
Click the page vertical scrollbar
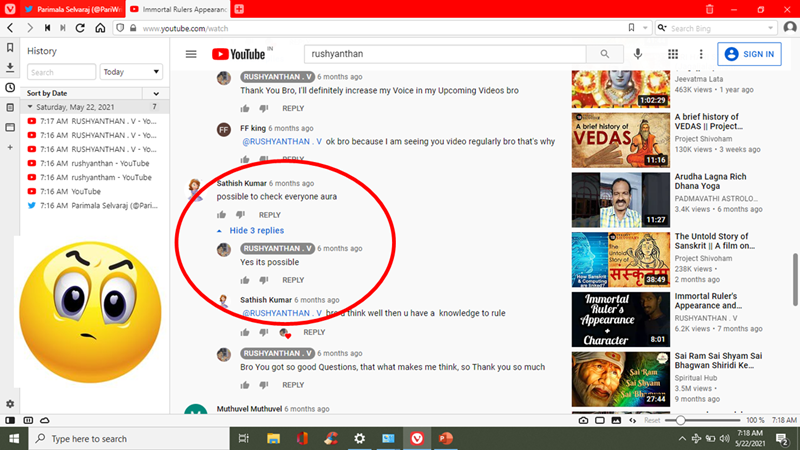pyautogui.click(x=795, y=280)
